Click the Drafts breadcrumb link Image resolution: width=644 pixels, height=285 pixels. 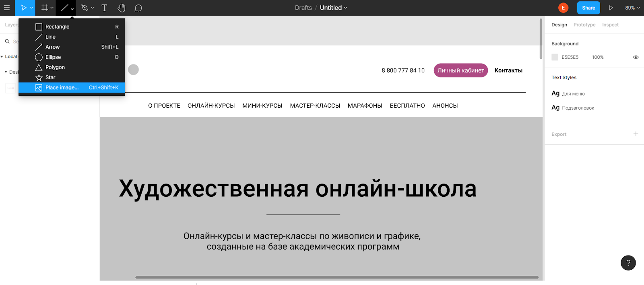(303, 8)
